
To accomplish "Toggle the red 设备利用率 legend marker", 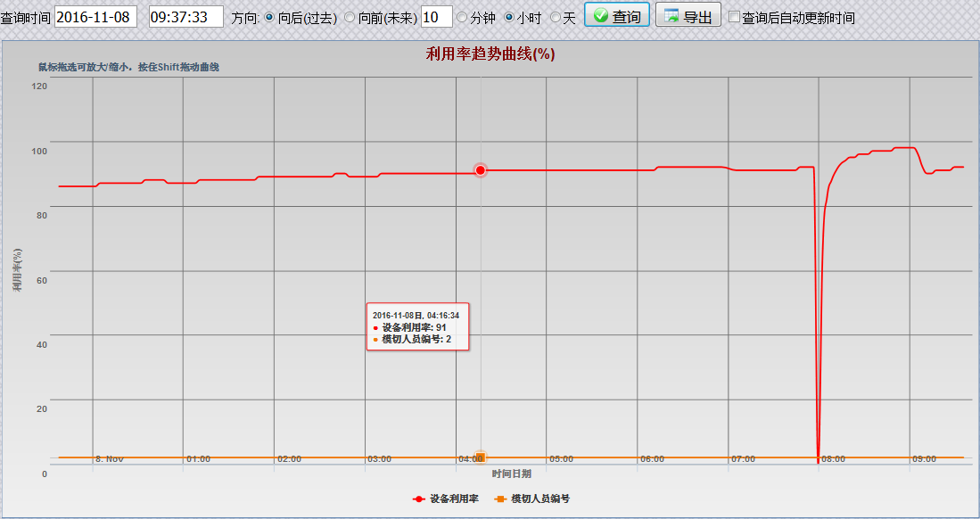I will click(x=419, y=498).
